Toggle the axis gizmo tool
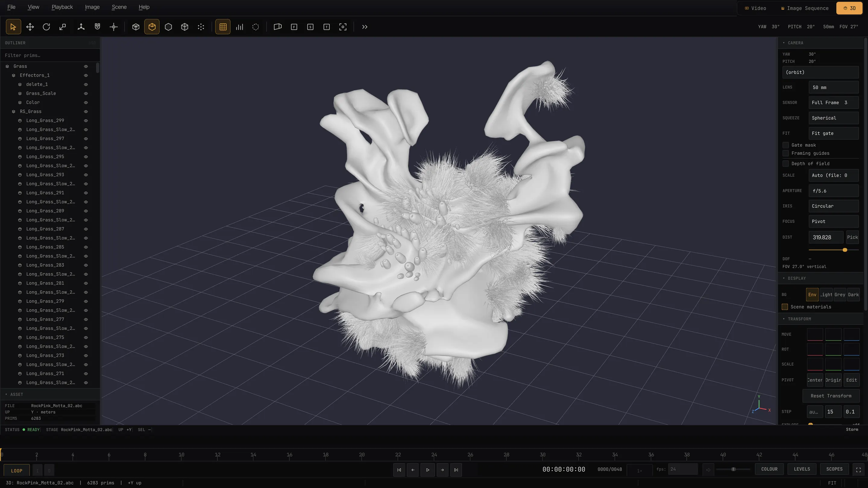868x488 pixels. [x=81, y=27]
